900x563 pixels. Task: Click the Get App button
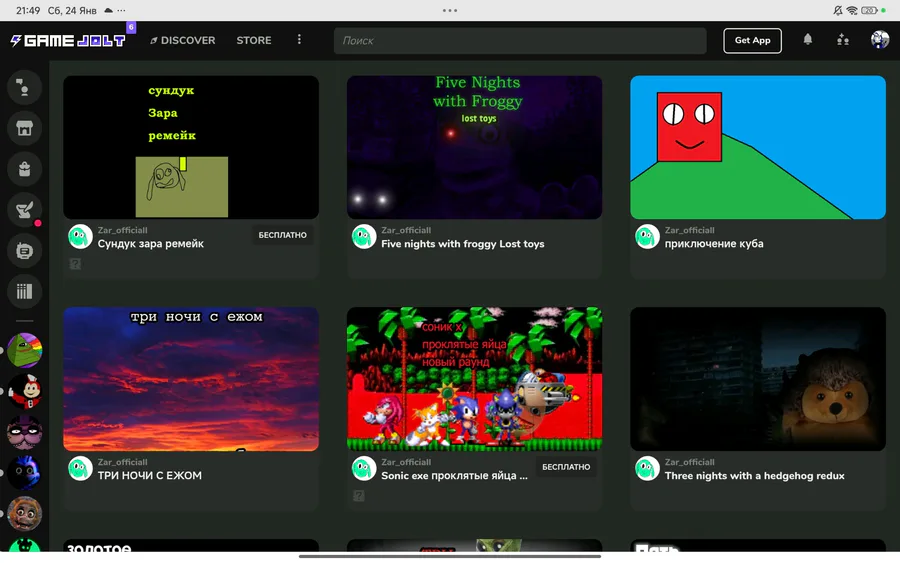(x=752, y=40)
